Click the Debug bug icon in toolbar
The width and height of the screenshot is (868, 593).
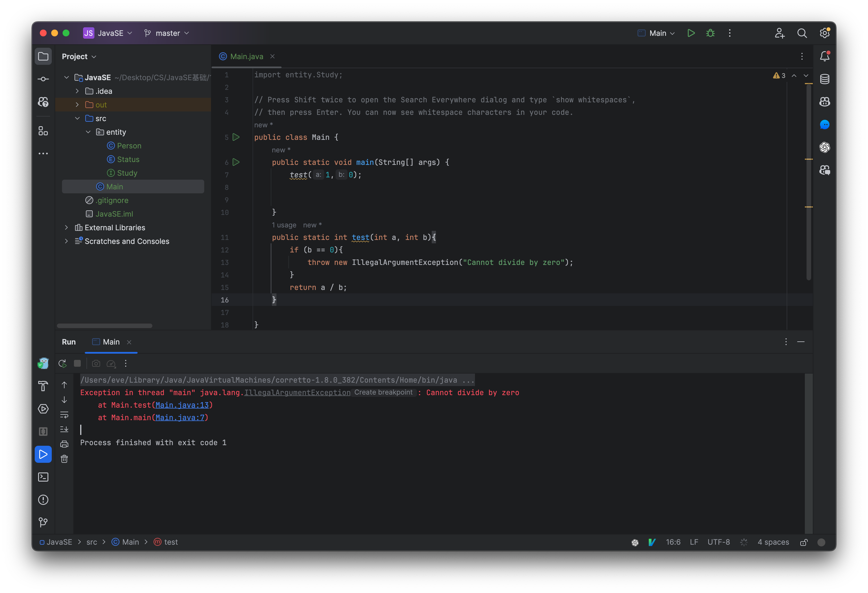click(710, 33)
